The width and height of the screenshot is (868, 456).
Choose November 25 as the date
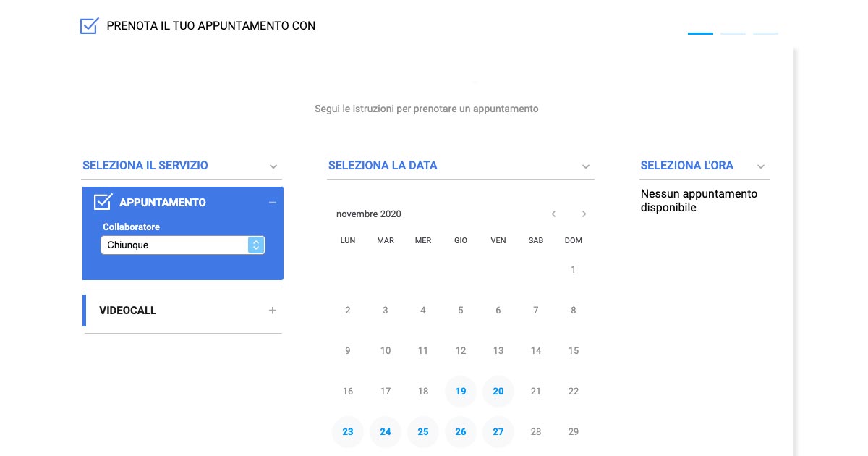423,432
